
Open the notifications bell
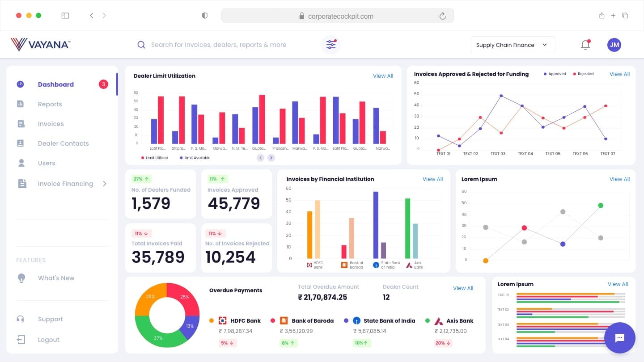[585, 44]
